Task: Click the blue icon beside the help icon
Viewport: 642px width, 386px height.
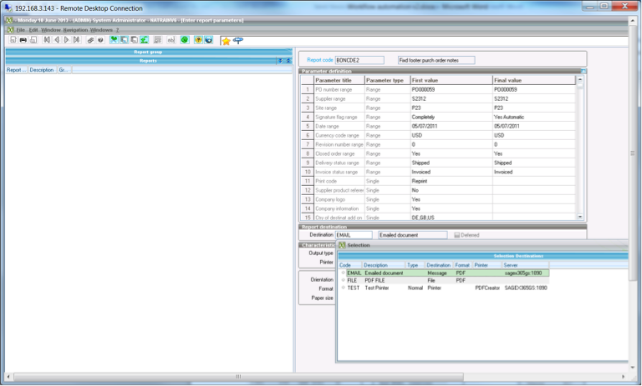Action: 209,40
